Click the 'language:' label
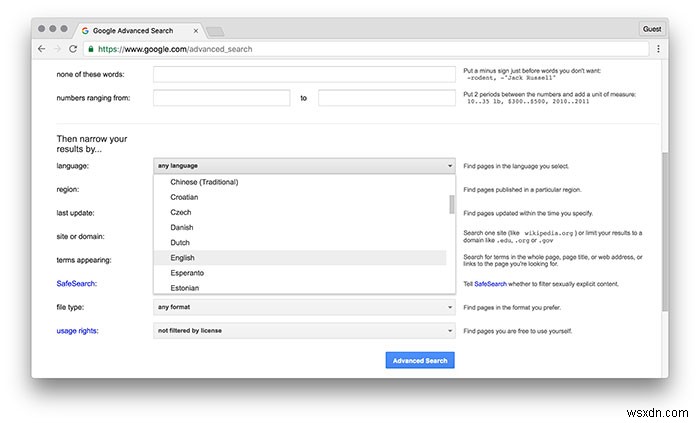The width and height of the screenshot is (700, 423). [x=72, y=166]
